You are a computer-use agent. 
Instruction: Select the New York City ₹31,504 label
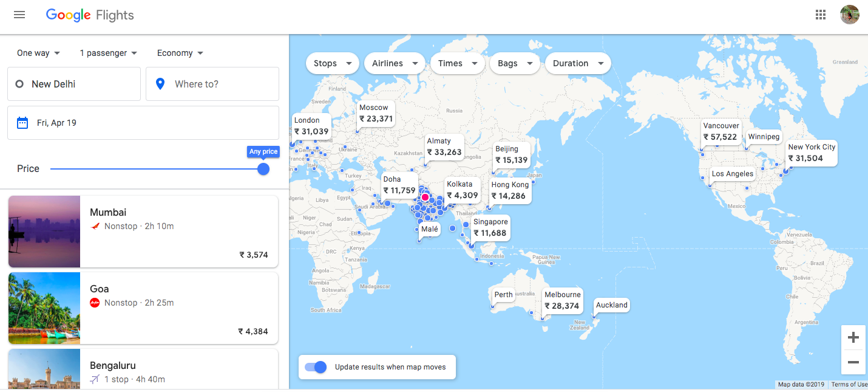point(812,153)
